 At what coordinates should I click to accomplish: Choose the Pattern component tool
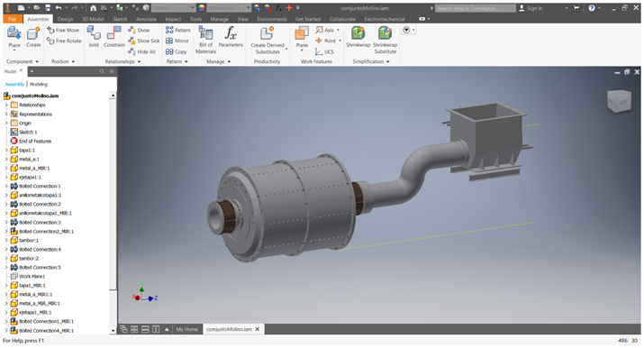pyautogui.click(x=177, y=30)
